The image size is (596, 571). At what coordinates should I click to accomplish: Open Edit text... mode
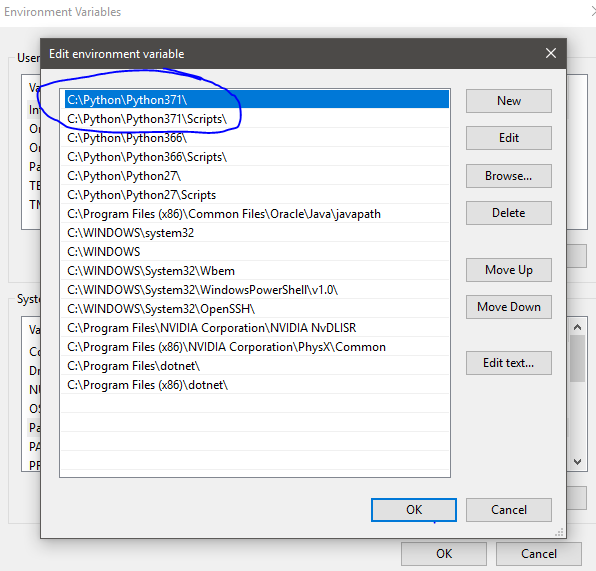[509, 363]
